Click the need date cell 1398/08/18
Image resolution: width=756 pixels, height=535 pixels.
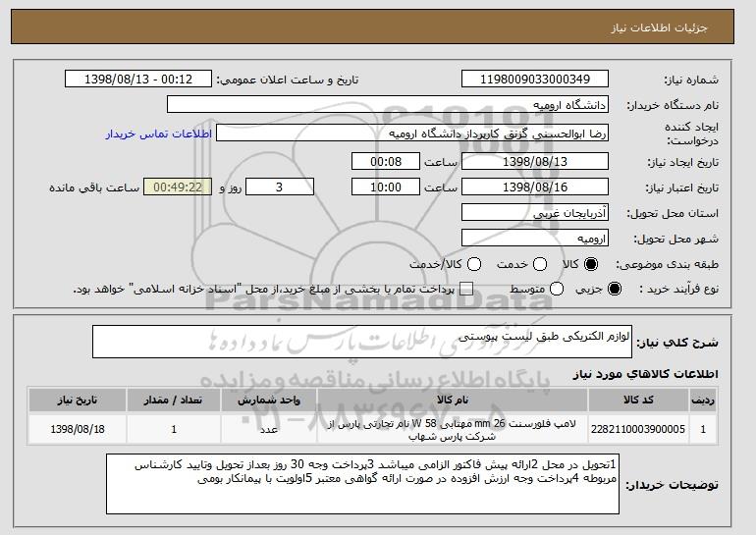tap(78, 429)
